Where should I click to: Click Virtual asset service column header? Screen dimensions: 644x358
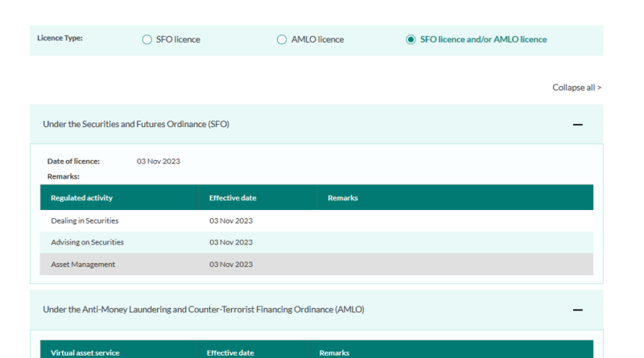[x=83, y=352]
